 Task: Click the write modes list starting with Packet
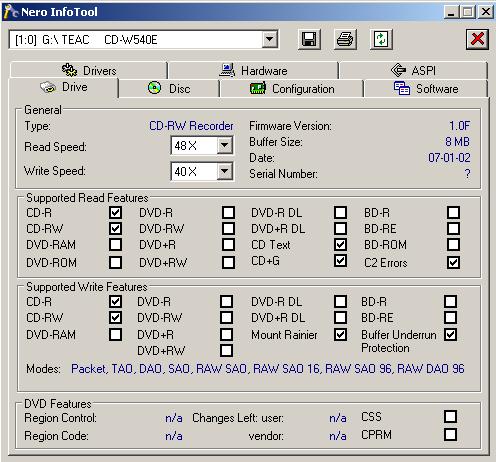(x=268, y=369)
